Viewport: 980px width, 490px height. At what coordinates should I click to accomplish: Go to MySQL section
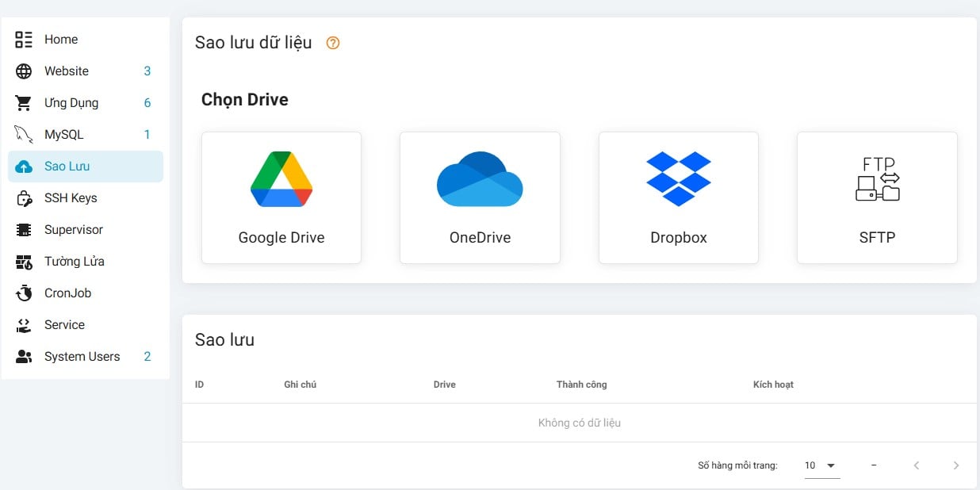(86, 135)
